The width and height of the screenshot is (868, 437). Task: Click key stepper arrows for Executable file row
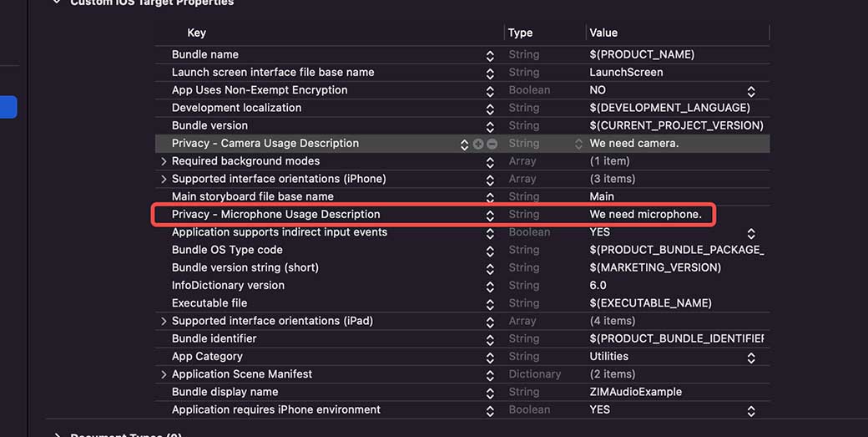(x=490, y=303)
